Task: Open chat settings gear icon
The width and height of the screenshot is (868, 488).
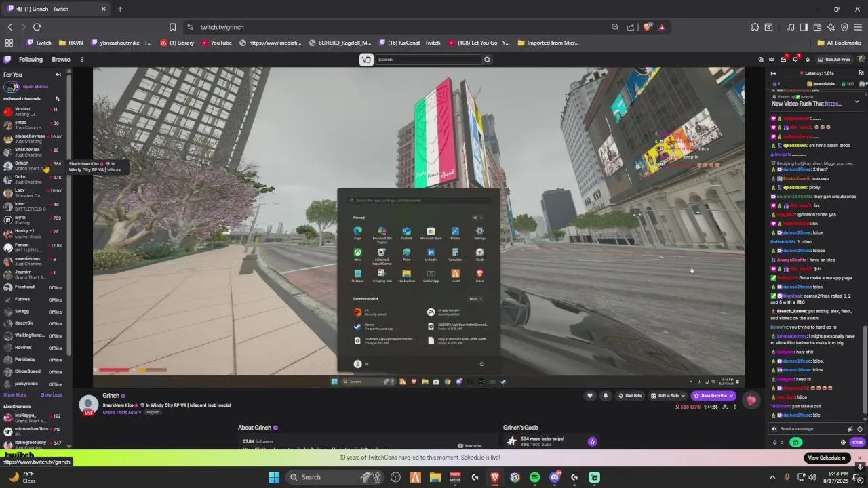Action: click(843, 442)
